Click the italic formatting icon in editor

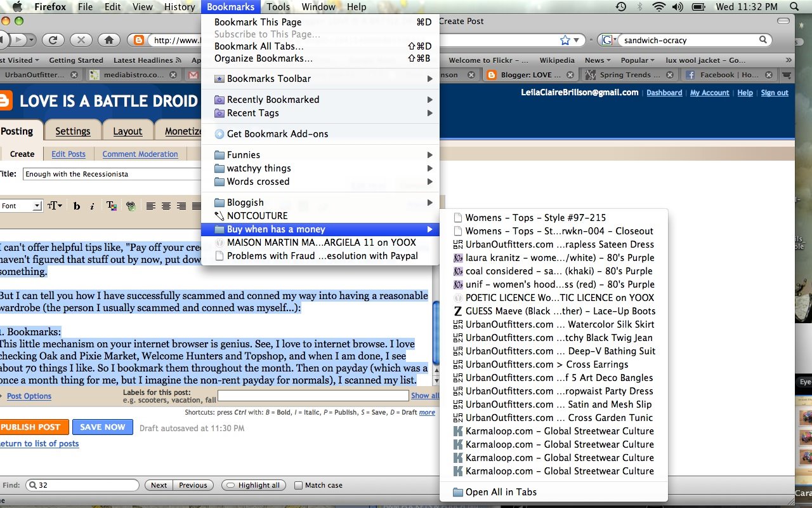coord(92,206)
